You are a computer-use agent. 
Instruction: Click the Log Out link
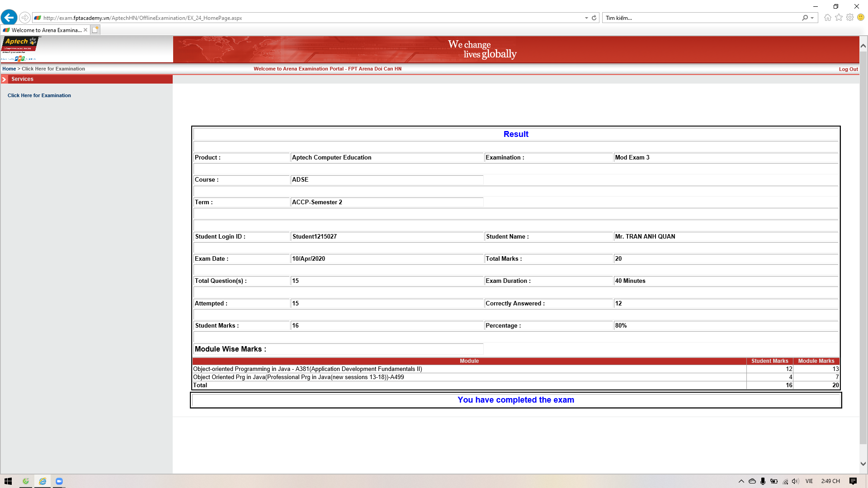pos(848,69)
